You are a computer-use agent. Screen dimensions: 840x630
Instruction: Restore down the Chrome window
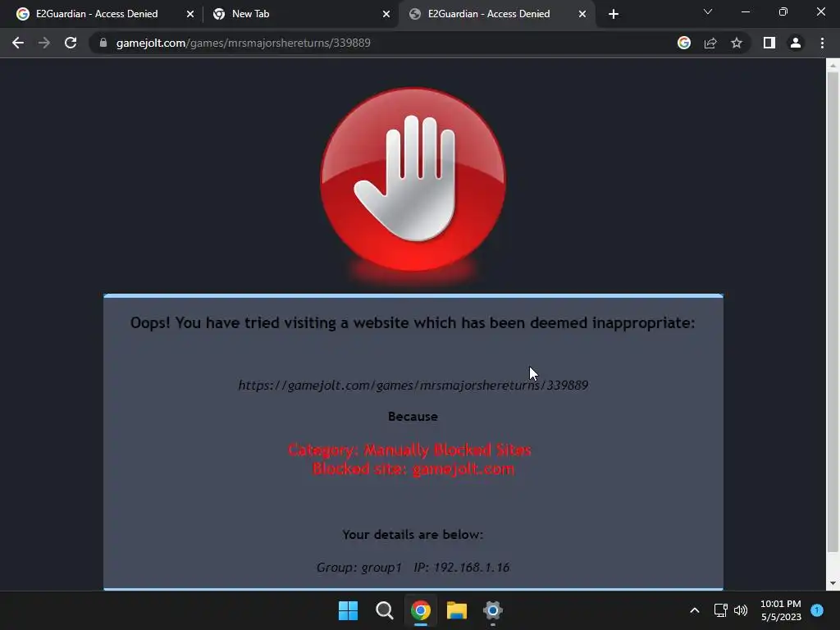pos(783,11)
